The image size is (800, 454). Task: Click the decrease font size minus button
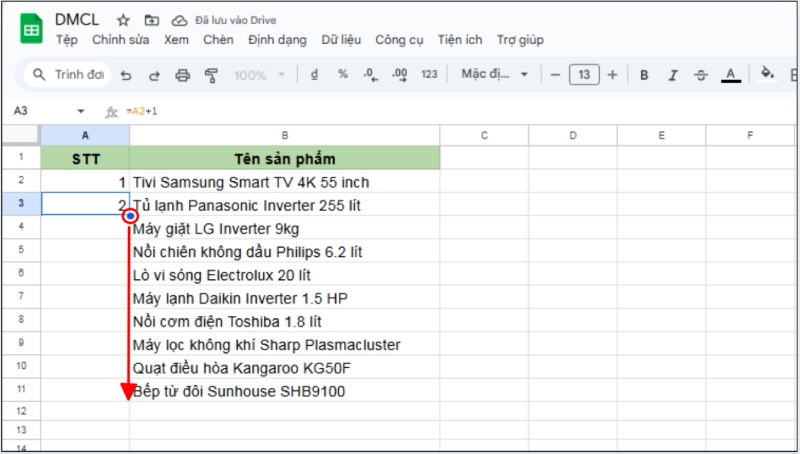(555, 75)
